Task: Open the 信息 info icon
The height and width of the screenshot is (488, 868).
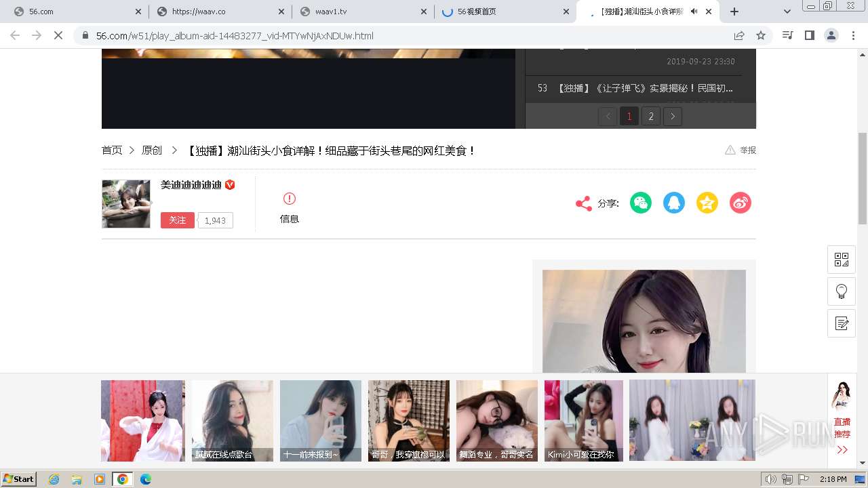Action: click(290, 199)
